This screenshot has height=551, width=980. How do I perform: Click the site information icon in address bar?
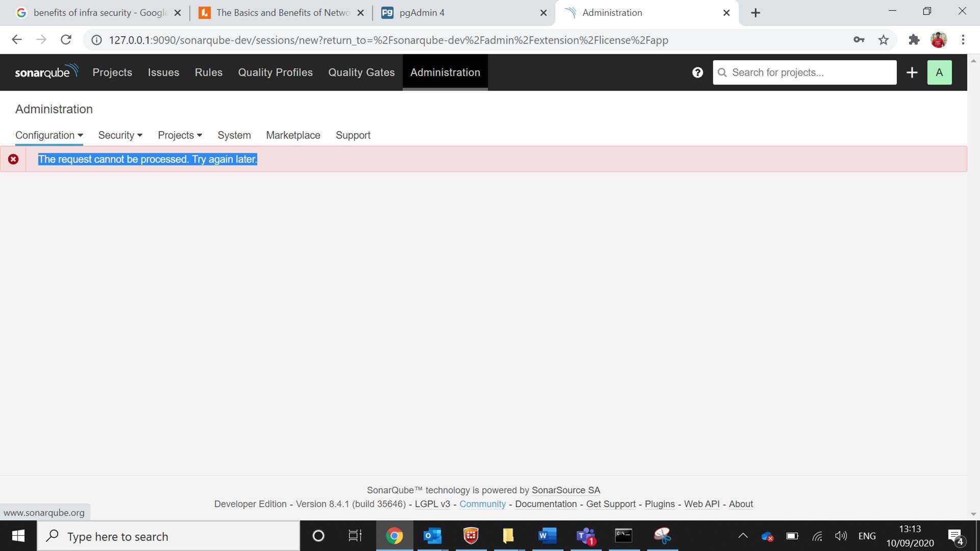96,40
